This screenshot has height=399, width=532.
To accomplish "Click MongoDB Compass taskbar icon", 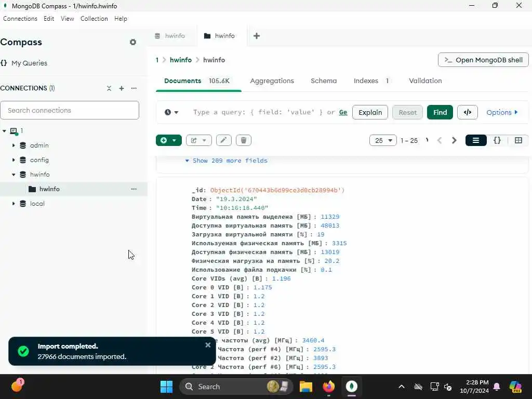I will coord(352,387).
